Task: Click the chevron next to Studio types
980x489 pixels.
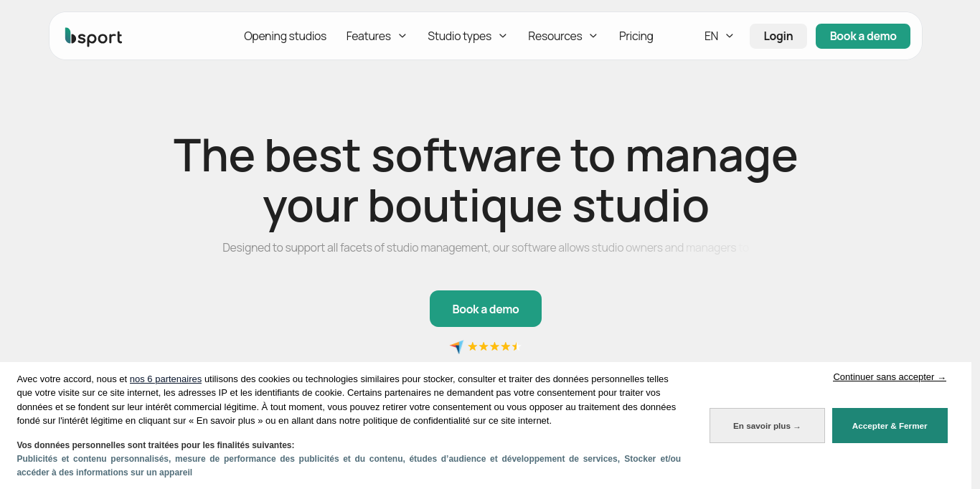Action: pyautogui.click(x=503, y=36)
